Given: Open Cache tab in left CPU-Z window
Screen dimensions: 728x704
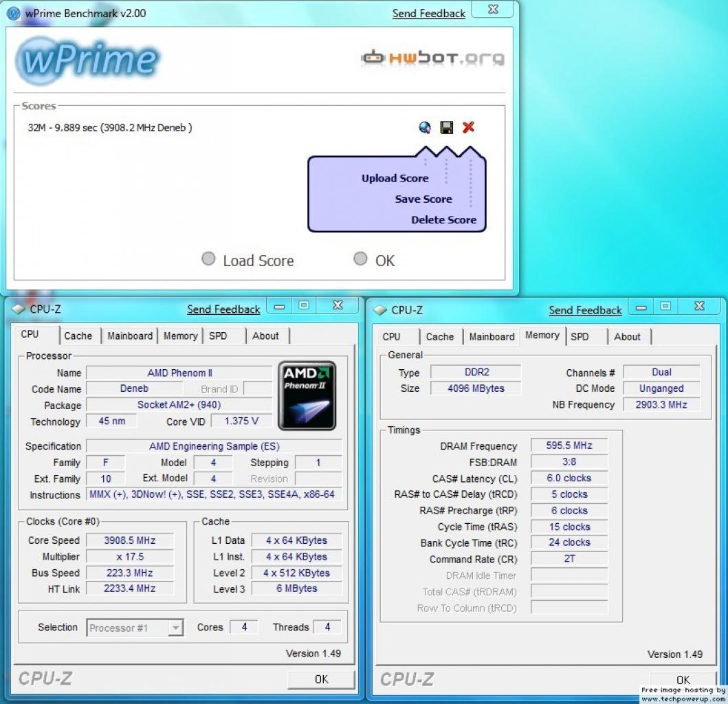Looking at the screenshot, I should 78,335.
